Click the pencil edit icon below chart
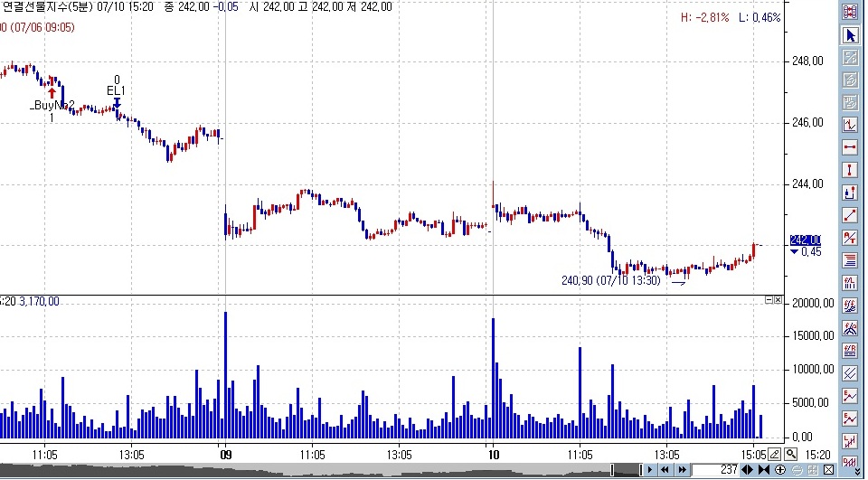868x480 pixels. click(774, 454)
